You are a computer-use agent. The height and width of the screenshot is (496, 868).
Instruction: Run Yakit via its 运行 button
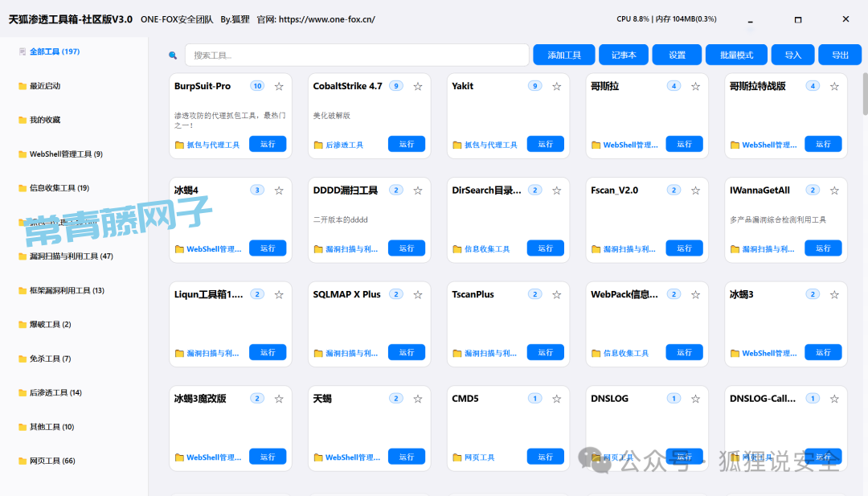(546, 144)
